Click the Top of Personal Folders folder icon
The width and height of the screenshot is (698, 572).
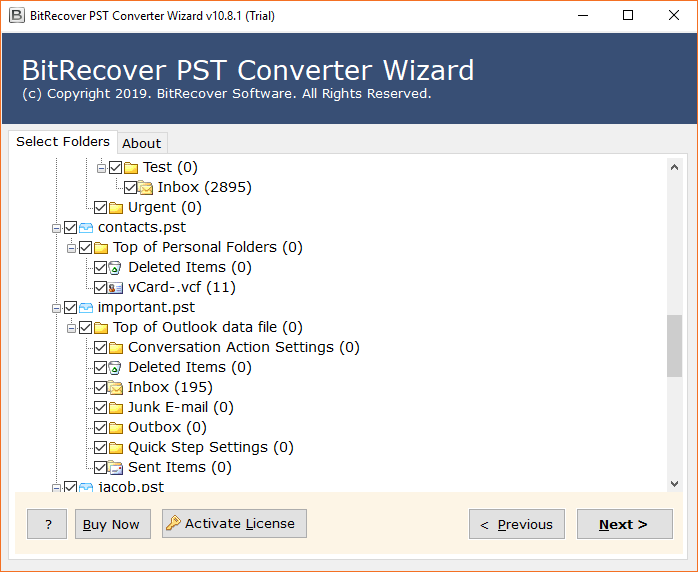[x=101, y=248]
